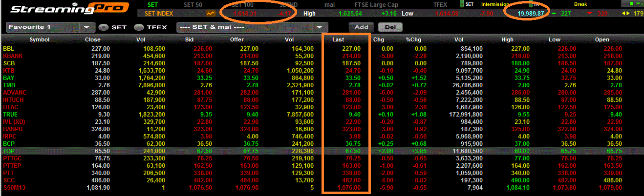This screenshot has width=644, height=196.
Task: Click the red down-arrow declines indicator
Action: tap(589, 13)
